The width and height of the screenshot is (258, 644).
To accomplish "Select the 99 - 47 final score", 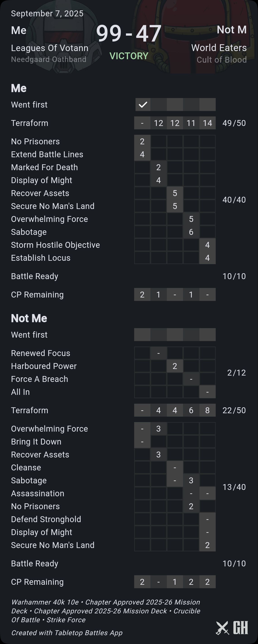I will 129,33.
